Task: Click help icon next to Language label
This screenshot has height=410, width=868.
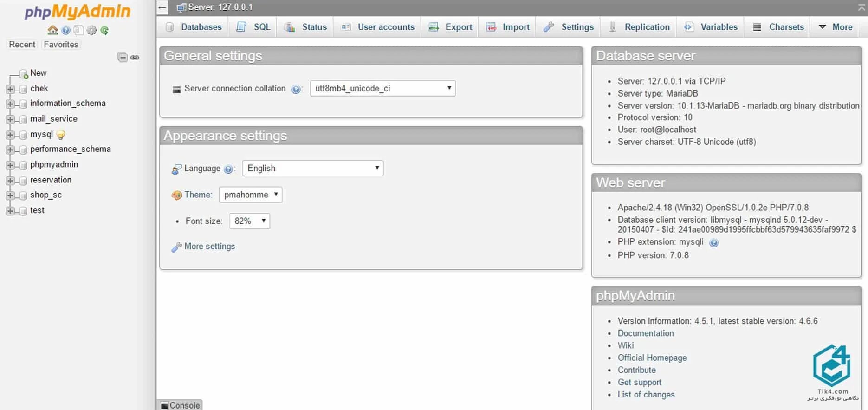Action: (228, 169)
